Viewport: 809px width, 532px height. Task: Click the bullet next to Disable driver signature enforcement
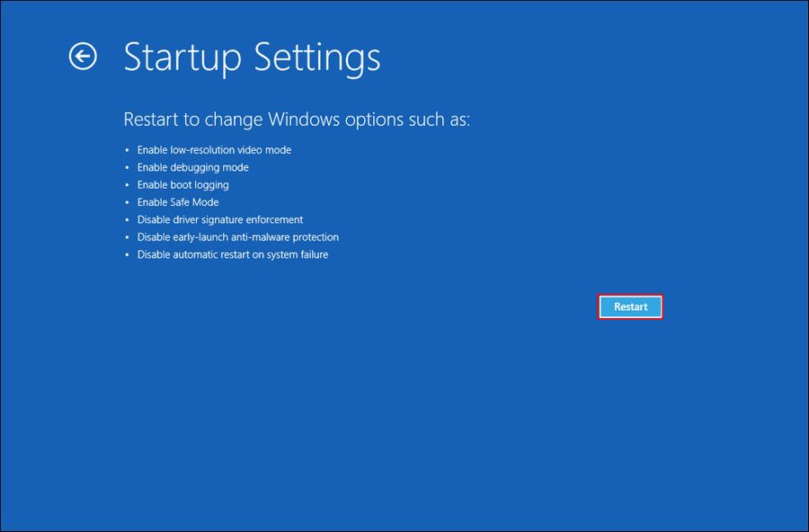[x=128, y=219]
